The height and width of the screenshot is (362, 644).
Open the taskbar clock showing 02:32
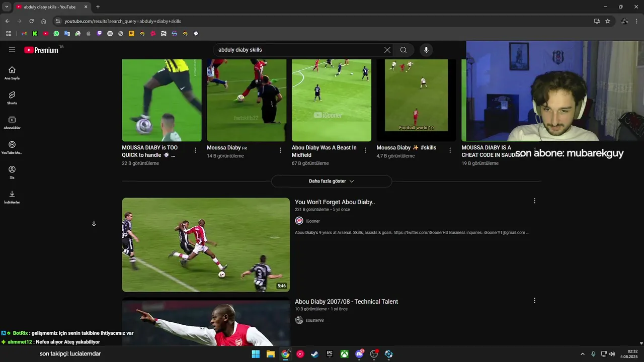point(629,354)
